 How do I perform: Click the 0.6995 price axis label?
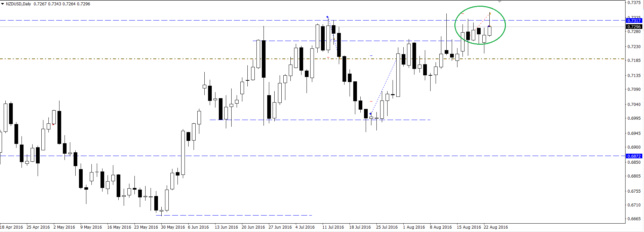pyautogui.click(x=634, y=118)
